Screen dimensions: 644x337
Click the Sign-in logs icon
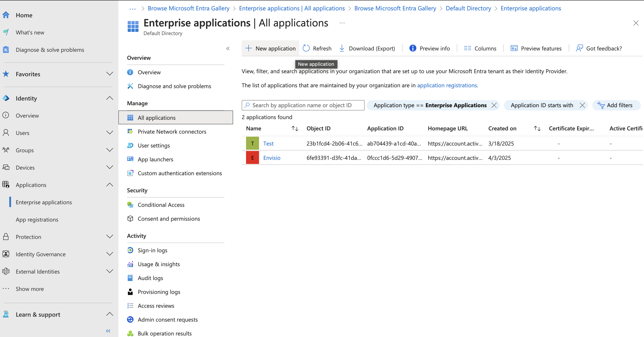pyautogui.click(x=130, y=250)
